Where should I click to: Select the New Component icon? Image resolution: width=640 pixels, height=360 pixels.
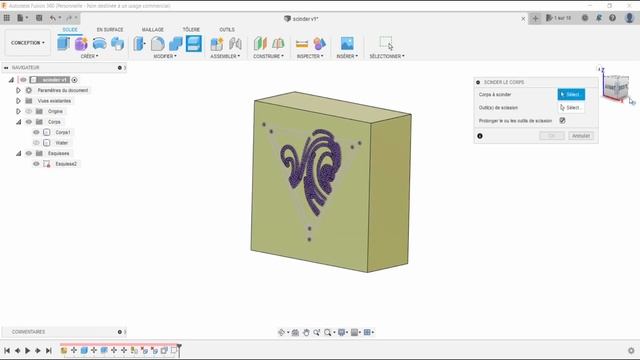click(217, 43)
